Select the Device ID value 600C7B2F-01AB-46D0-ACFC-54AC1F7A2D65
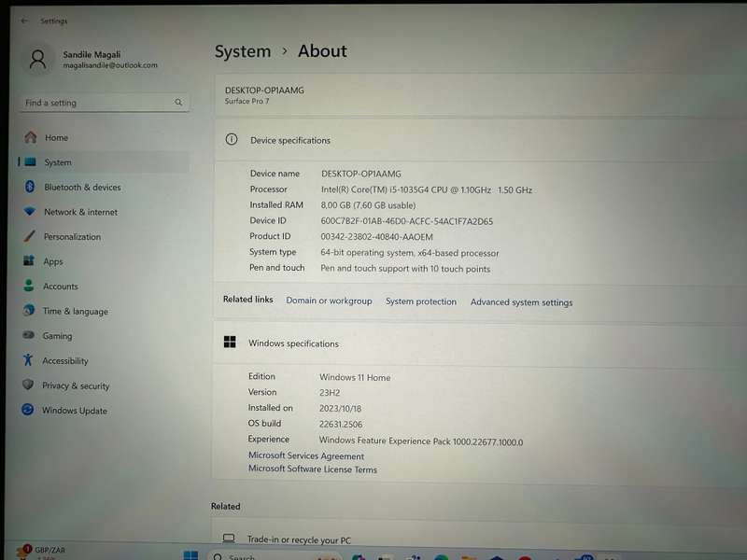Screen dimensions: 747x560 [x=406, y=221]
